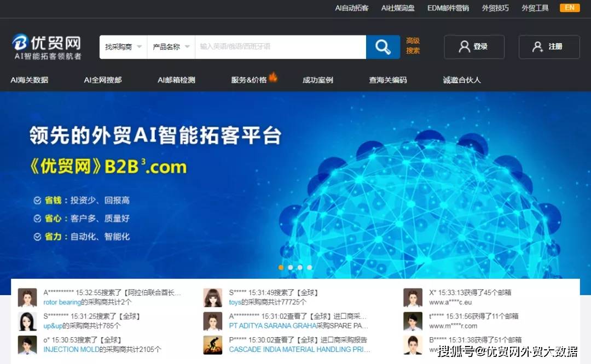The height and width of the screenshot is (364, 591).
Task: Open AI邮箱检测 navigation item
Action: (176, 80)
